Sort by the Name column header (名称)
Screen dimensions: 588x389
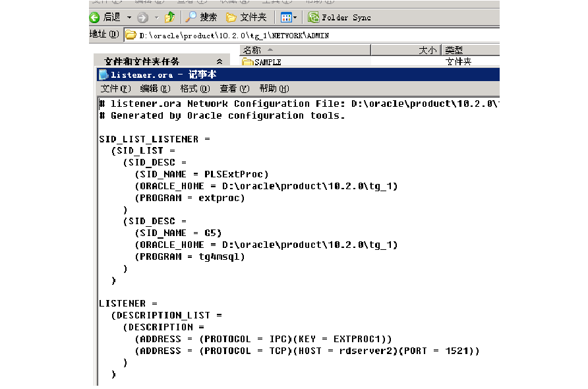(x=305, y=50)
